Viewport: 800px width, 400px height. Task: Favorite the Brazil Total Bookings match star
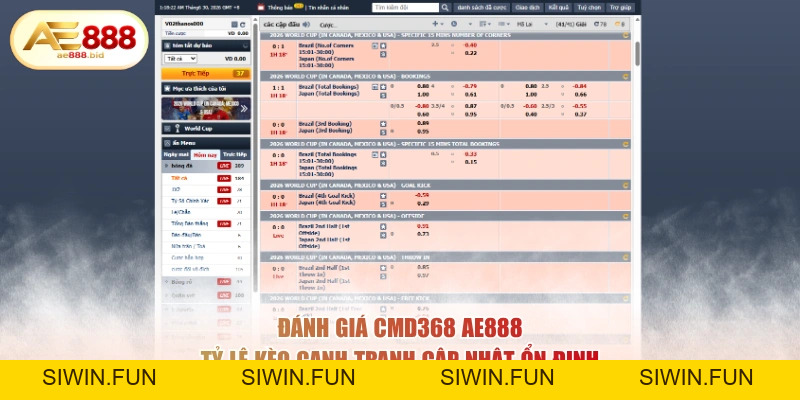tap(383, 87)
